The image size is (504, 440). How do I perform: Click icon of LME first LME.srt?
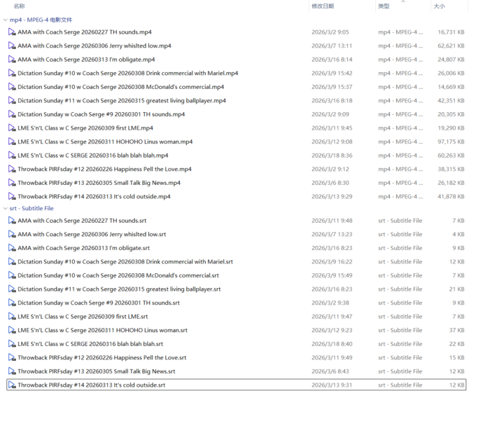(12, 317)
